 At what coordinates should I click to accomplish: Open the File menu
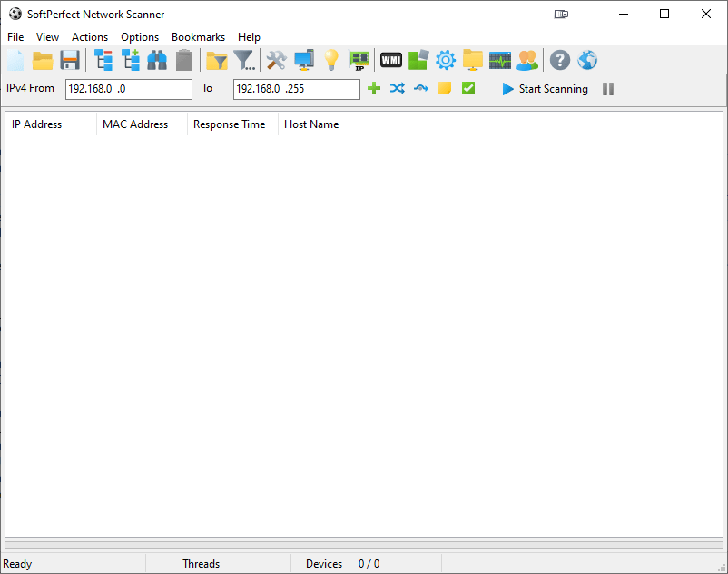point(15,37)
